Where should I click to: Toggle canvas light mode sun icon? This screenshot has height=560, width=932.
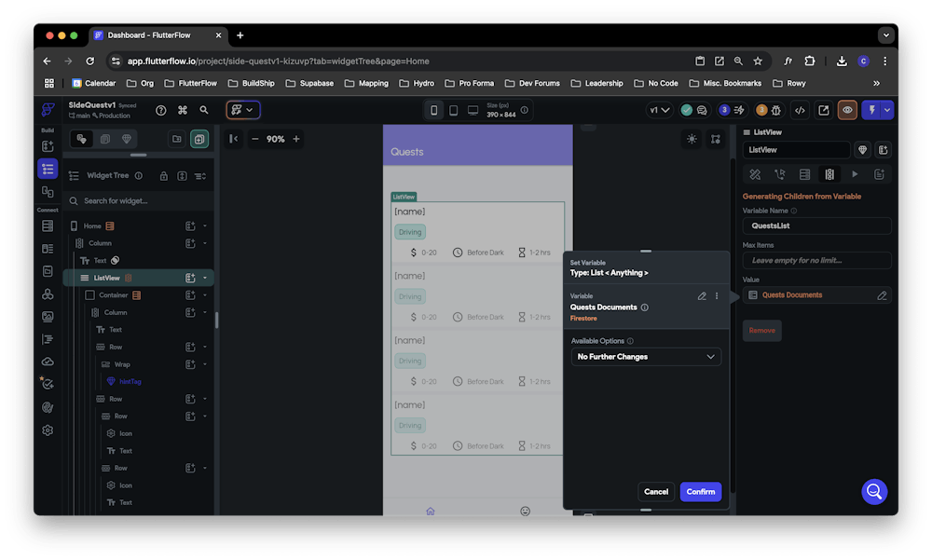click(x=692, y=139)
